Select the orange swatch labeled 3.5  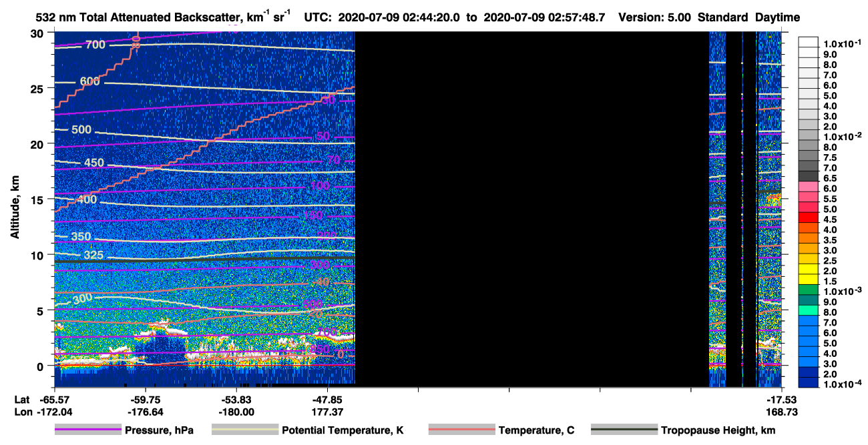809,238
